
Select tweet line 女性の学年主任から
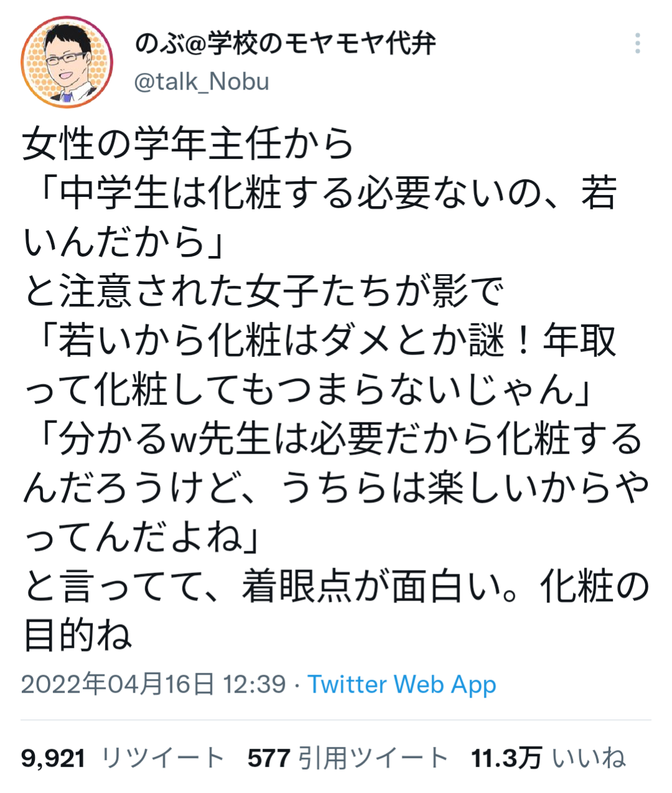(x=188, y=144)
